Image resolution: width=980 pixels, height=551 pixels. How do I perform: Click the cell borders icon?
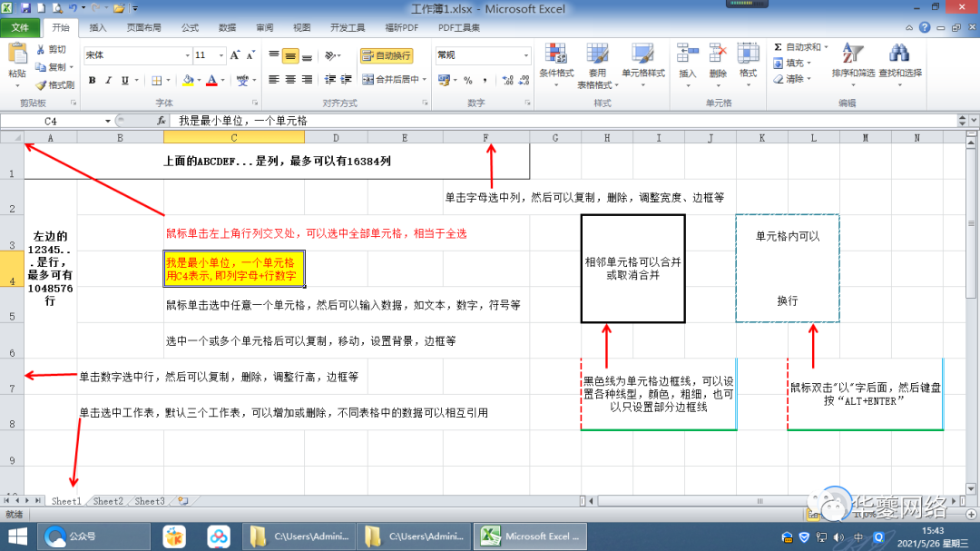157,80
